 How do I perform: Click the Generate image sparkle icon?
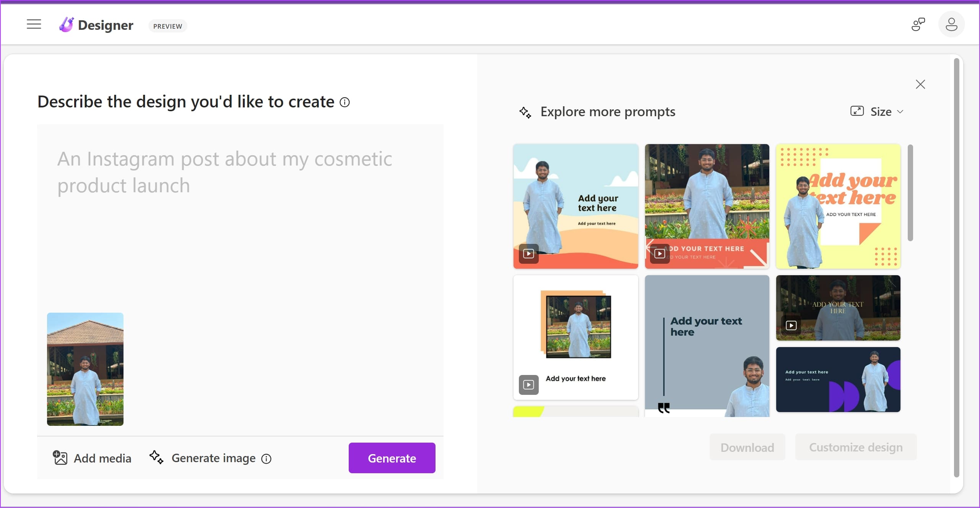pyautogui.click(x=156, y=457)
